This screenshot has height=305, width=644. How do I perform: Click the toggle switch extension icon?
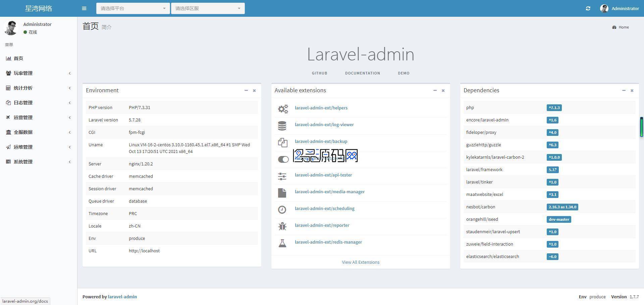click(283, 159)
